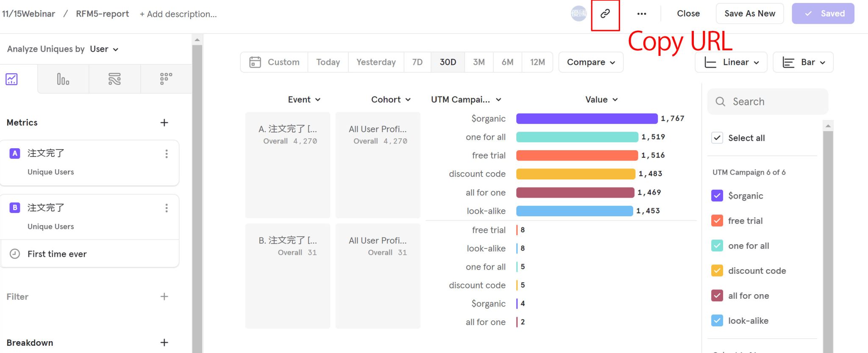Switch to the Funnels report icon
The image size is (868, 353).
(x=63, y=79)
